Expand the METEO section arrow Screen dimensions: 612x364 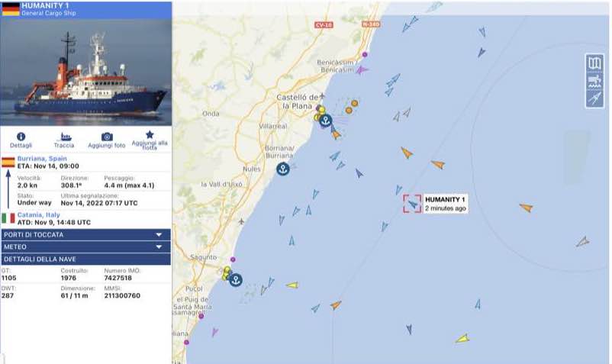point(159,247)
